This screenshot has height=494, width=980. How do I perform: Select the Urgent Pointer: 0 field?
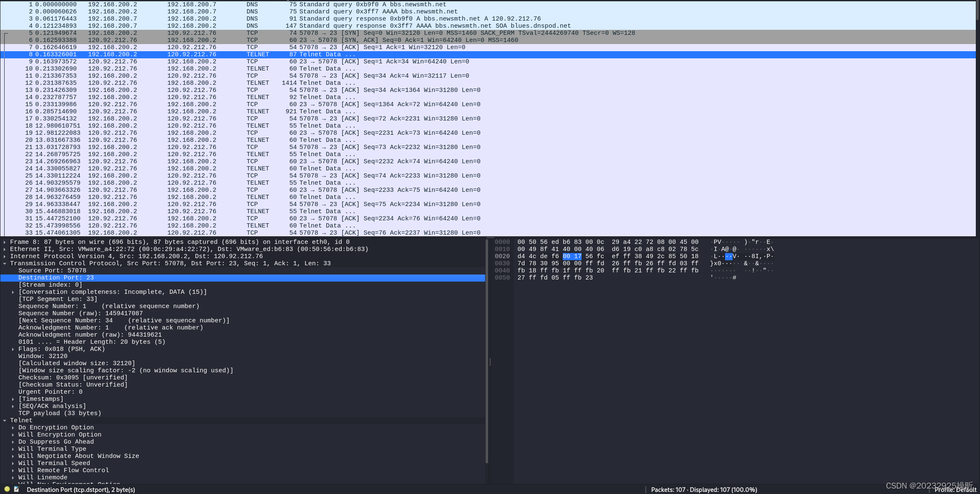pyautogui.click(x=243, y=392)
